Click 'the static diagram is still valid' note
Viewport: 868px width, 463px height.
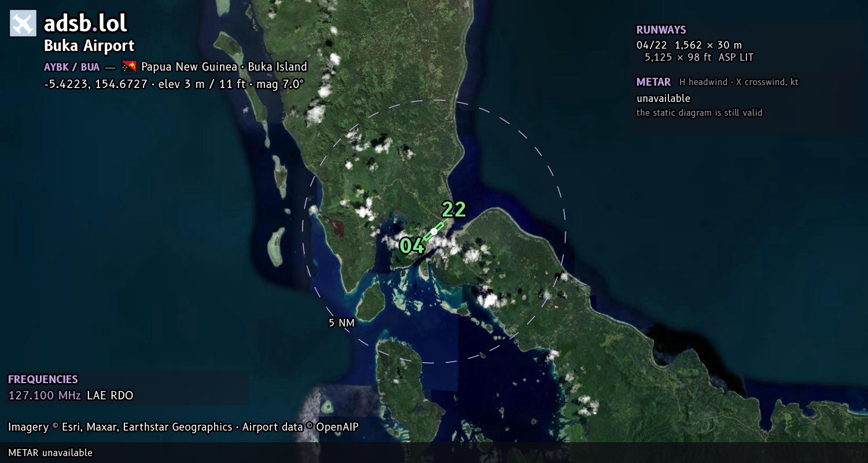click(700, 113)
